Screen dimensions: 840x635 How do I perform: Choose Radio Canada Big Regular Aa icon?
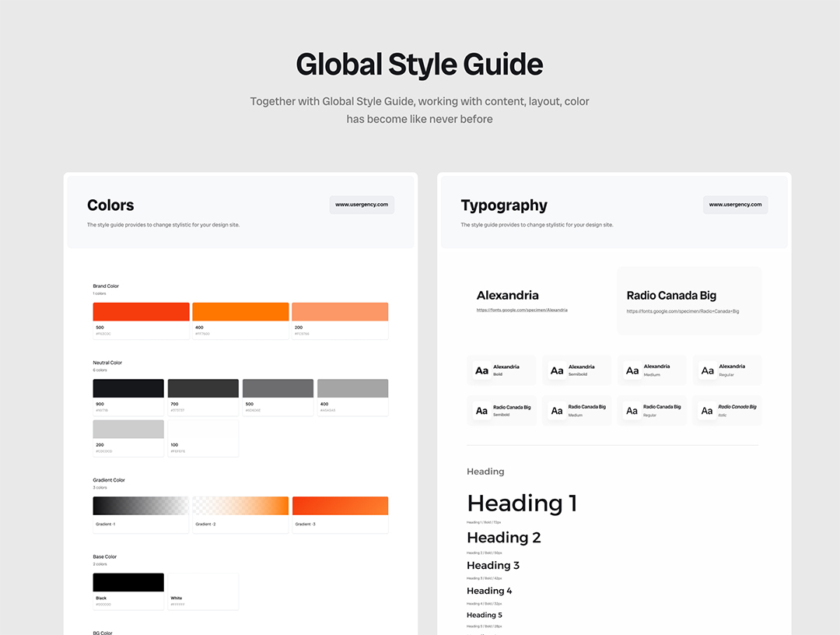click(632, 411)
